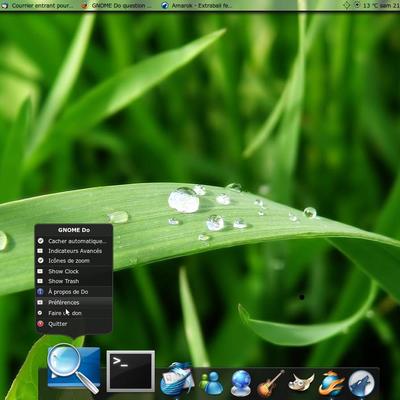Open the messenger buddies dock icon
The height and width of the screenshot is (400, 400).
tap(211, 383)
